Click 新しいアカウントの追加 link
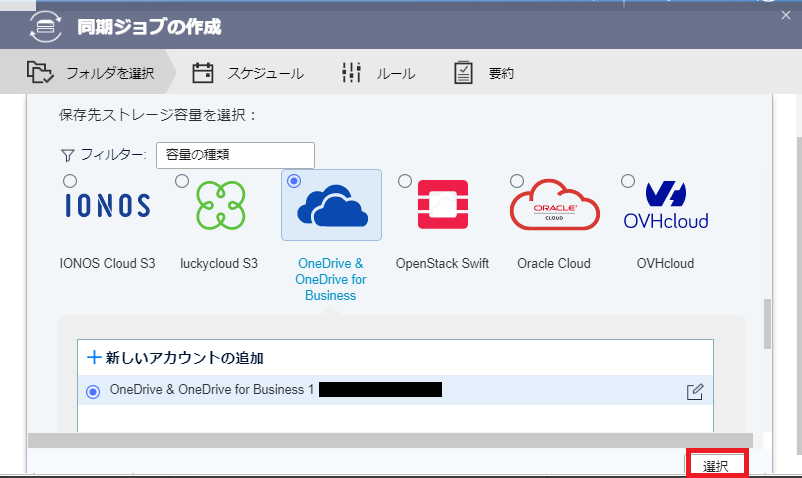The height and width of the screenshot is (478, 802). (175, 357)
